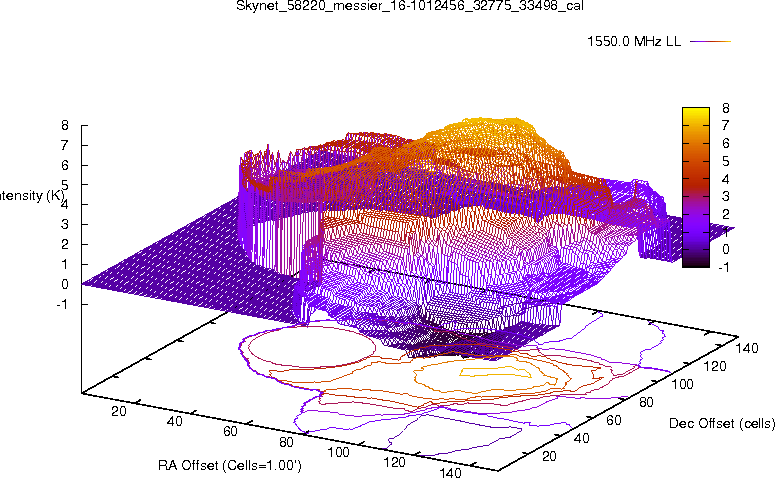The image size is (775, 478).
Task: Click Dec Offset axis tick label 80
Action: click(646, 402)
